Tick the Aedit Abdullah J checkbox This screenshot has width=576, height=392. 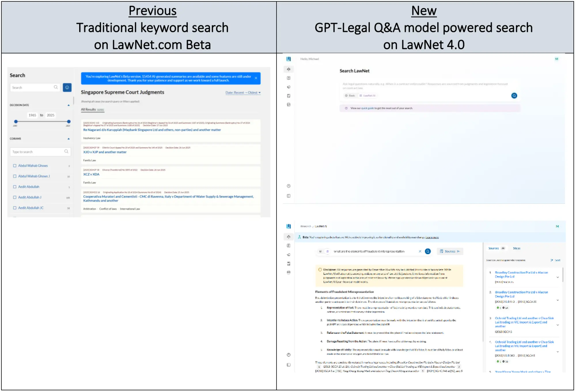click(x=15, y=197)
